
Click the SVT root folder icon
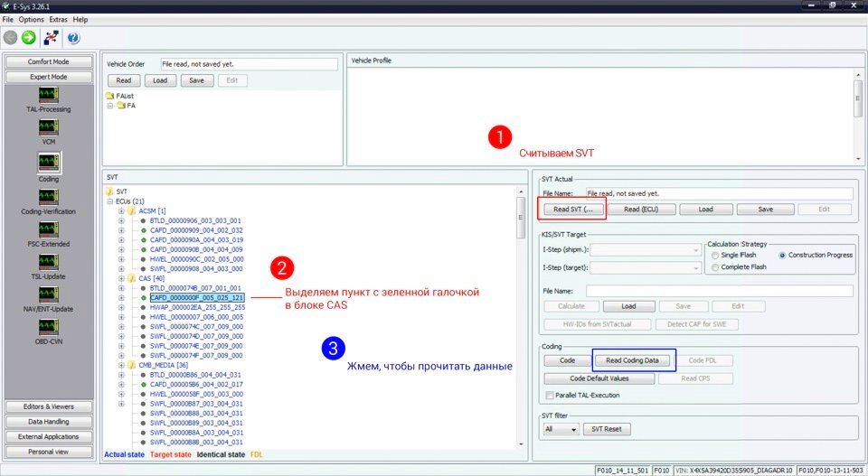[x=109, y=191]
